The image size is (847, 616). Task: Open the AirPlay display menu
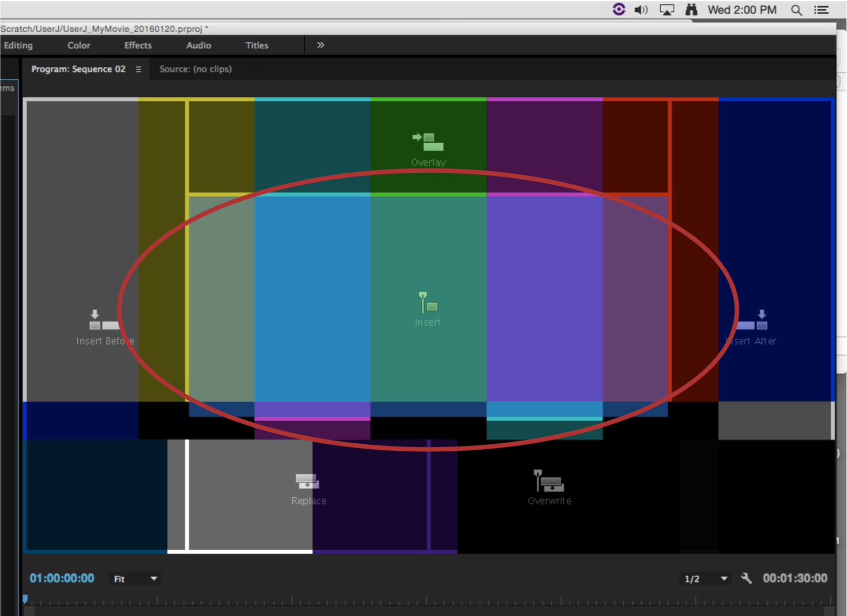point(667,10)
